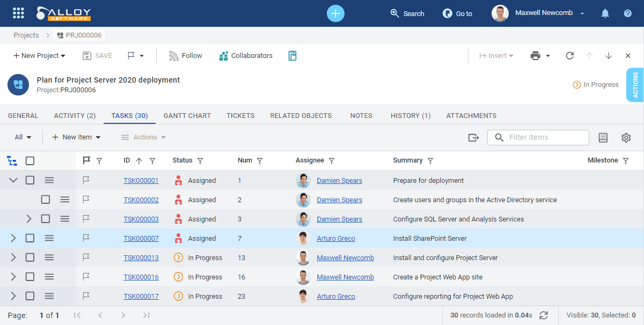This screenshot has width=644, height=325.
Task: Click the printer icon
Action: point(535,56)
